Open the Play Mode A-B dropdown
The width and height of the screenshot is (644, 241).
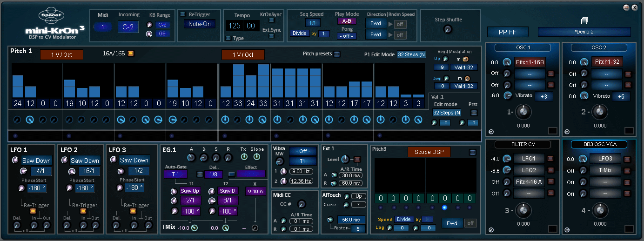tap(347, 21)
